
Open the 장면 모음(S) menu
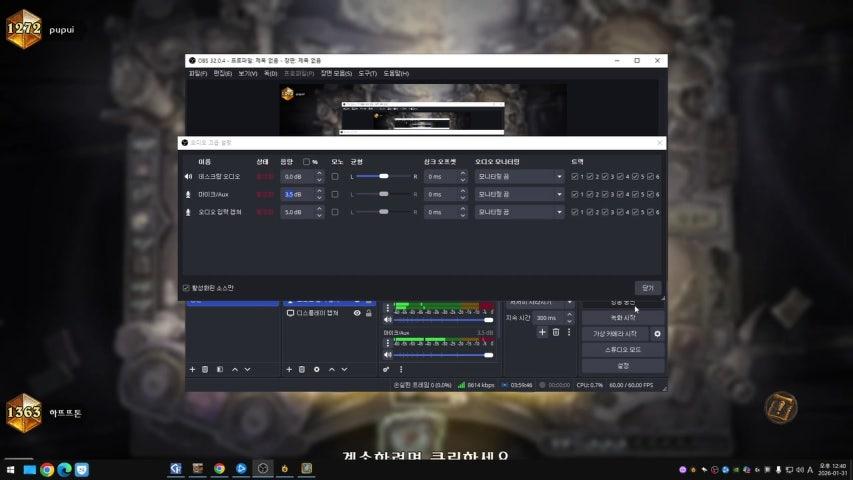[x=336, y=73]
